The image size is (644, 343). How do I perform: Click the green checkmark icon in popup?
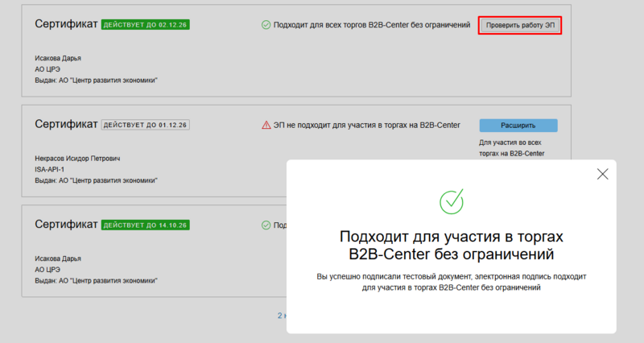(x=452, y=201)
